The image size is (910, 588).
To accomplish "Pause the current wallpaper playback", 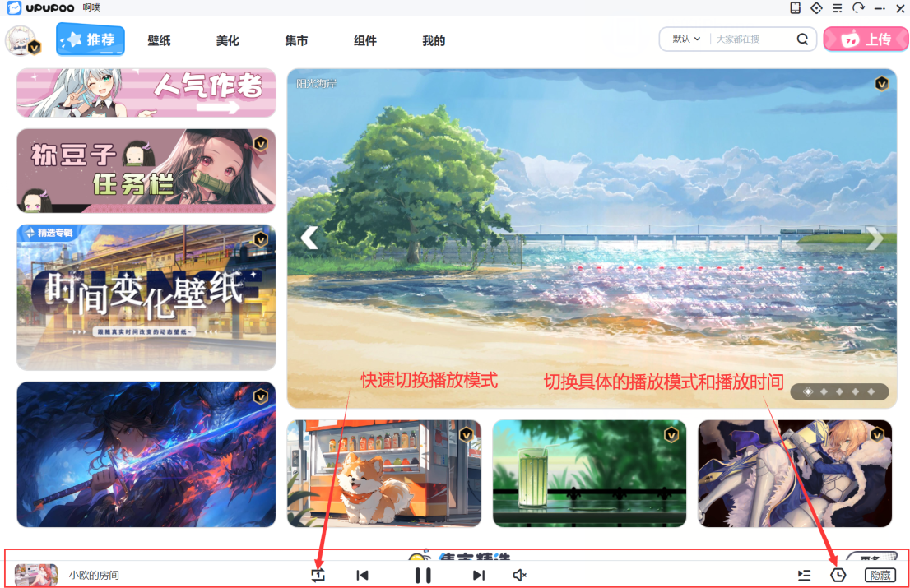I will tap(423, 575).
